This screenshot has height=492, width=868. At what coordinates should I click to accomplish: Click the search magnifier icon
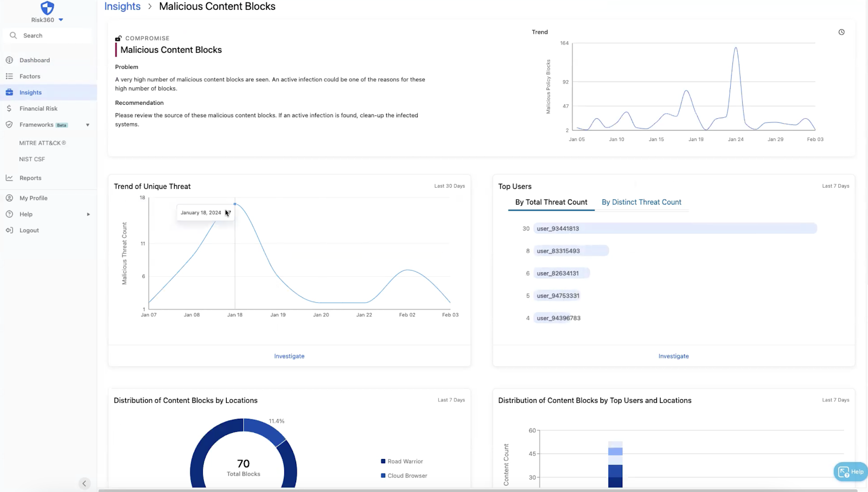point(13,35)
